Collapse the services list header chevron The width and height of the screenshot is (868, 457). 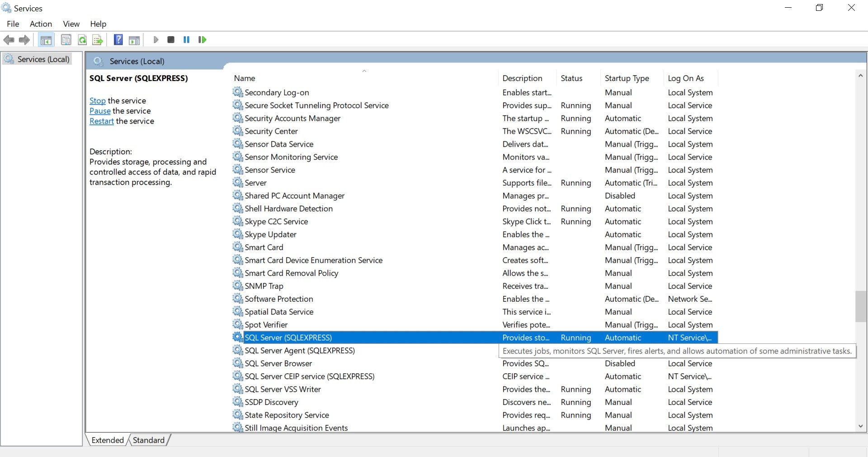[x=364, y=71]
